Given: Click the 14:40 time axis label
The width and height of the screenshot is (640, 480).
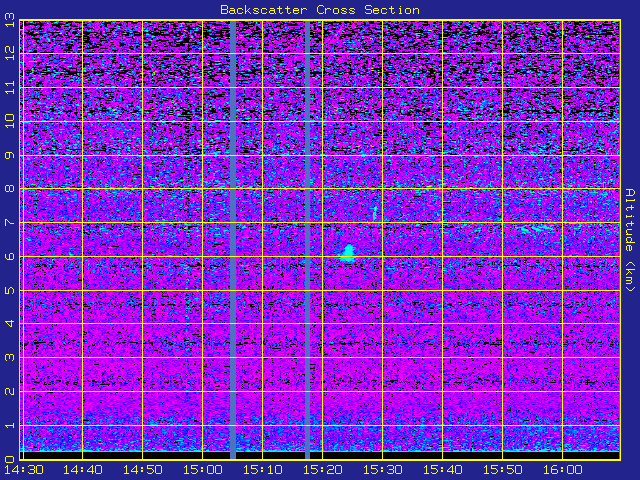Looking at the screenshot, I should [82, 470].
